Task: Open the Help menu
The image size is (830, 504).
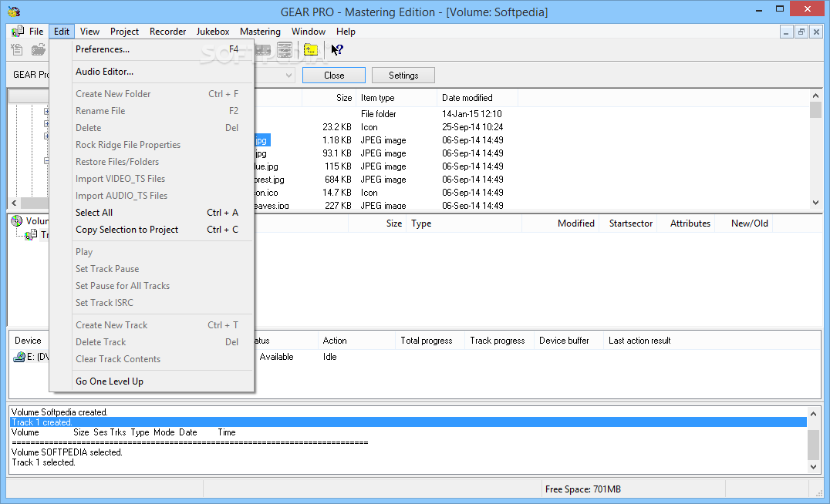Action: (x=346, y=31)
